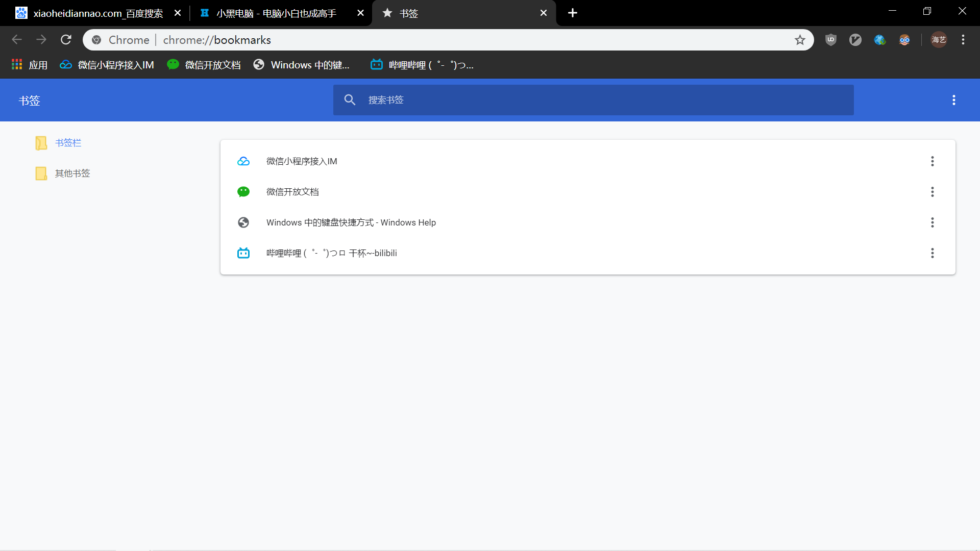Click the new tab plus button
Viewport: 980px width, 551px height.
[x=573, y=13]
